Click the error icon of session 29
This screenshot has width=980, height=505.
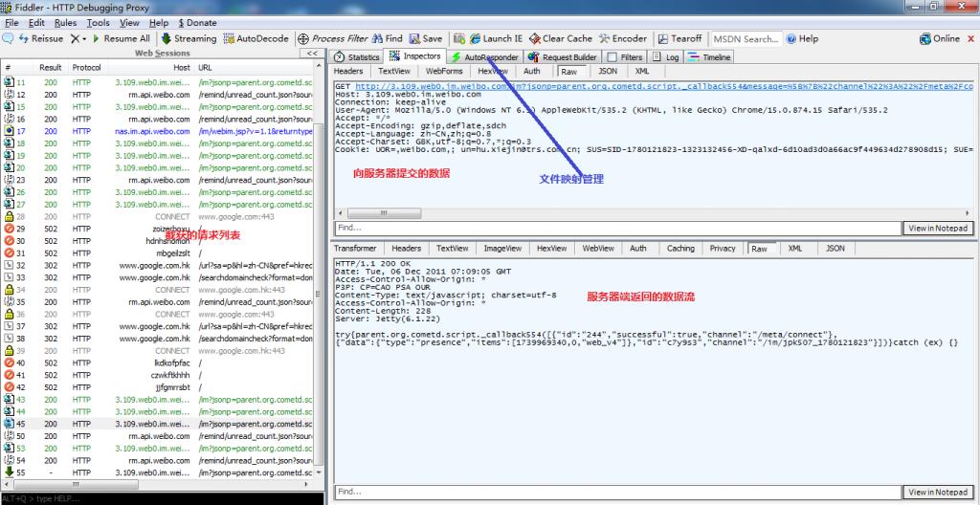[10, 229]
